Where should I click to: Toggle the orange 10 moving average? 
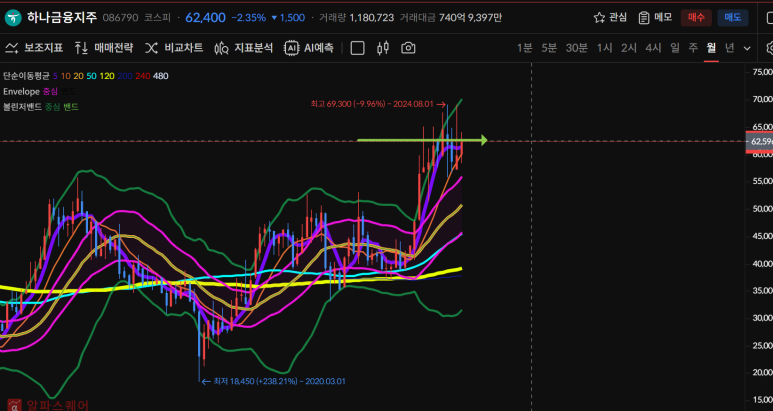[x=65, y=76]
